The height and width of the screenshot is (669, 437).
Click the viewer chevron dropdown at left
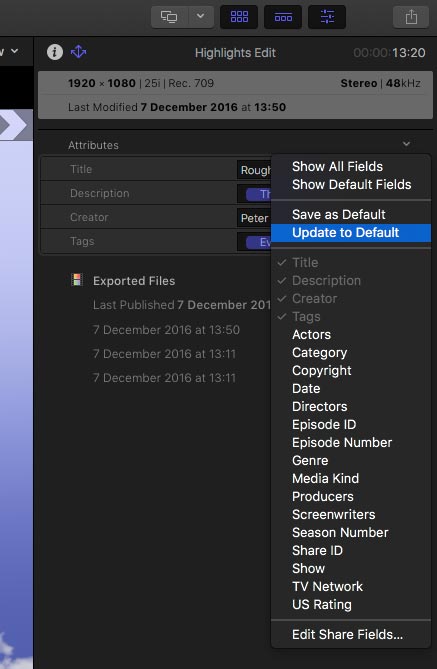coord(15,51)
